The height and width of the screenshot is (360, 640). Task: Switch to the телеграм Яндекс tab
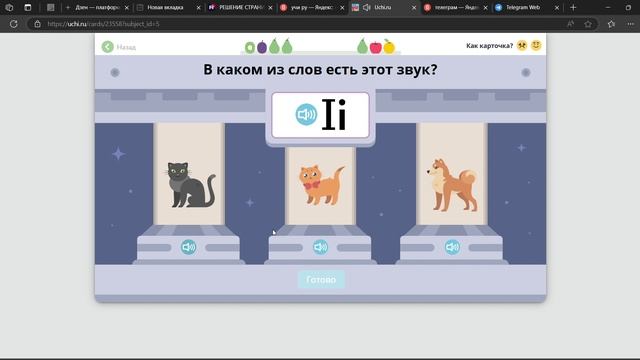pyautogui.click(x=456, y=7)
